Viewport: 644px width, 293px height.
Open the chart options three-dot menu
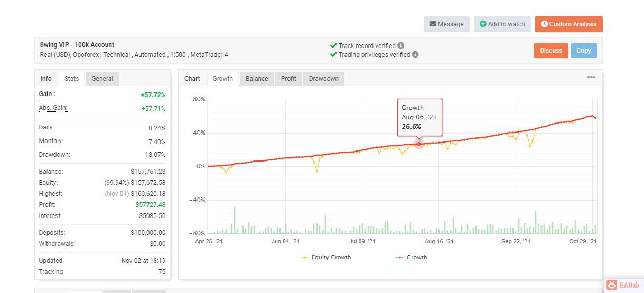point(591,77)
